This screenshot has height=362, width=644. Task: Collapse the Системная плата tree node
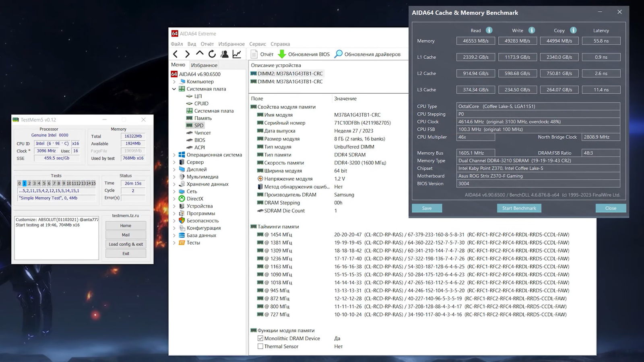pos(174,89)
